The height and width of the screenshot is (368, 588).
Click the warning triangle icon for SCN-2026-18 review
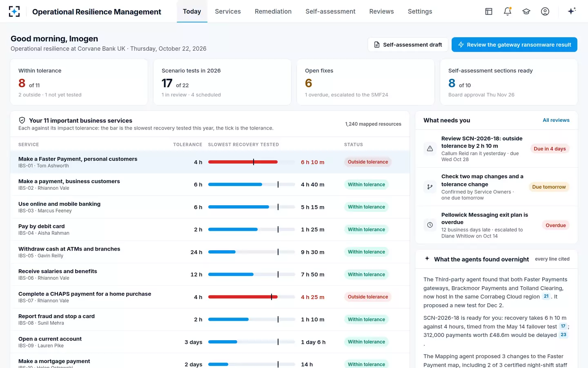pyautogui.click(x=430, y=149)
